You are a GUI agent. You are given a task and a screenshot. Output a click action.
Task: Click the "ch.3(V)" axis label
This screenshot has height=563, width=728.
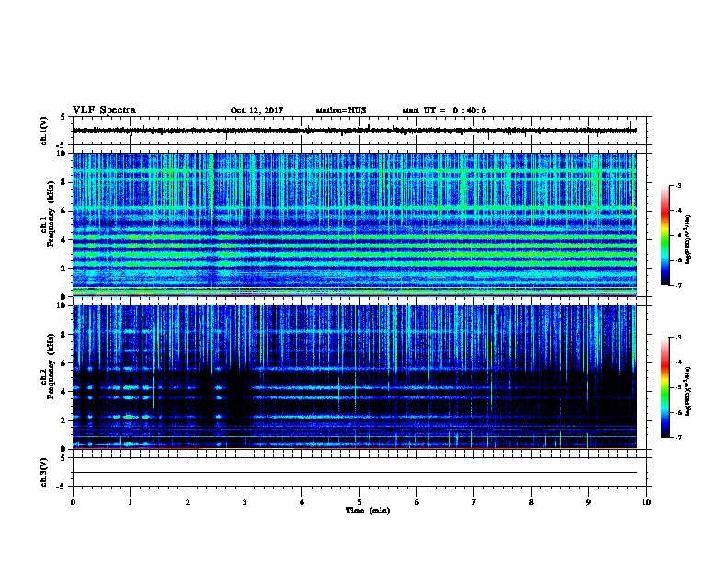[44, 472]
